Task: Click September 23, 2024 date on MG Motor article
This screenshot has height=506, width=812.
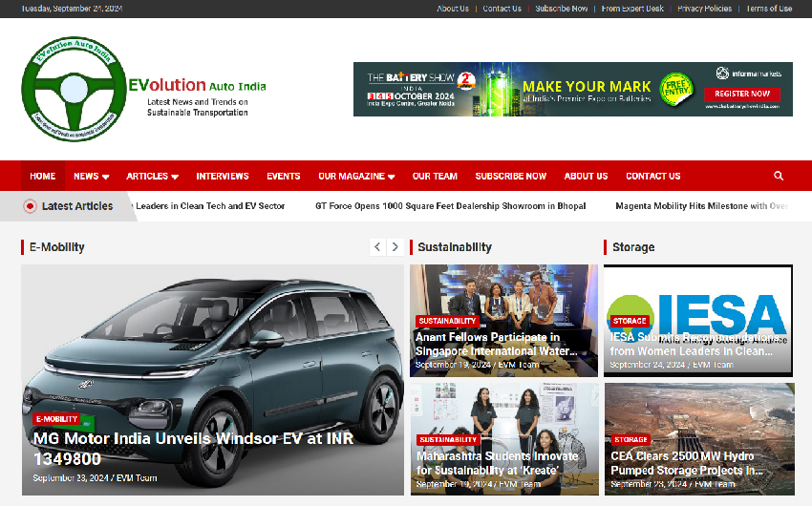Action: (71, 477)
